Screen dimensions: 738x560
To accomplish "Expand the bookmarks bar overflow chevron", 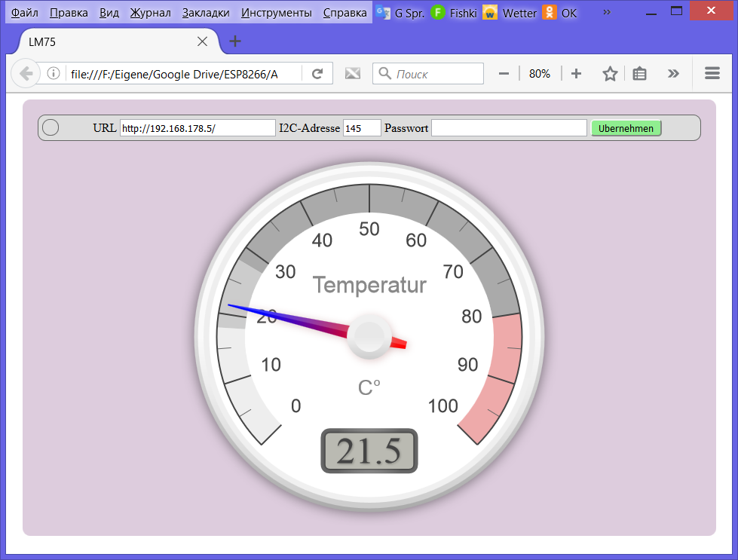I will [607, 13].
